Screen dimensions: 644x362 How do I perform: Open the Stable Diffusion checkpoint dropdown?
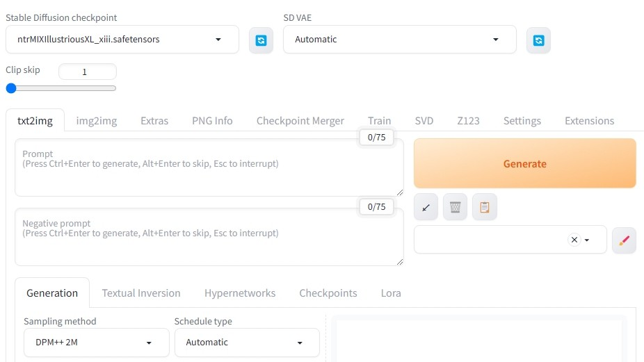pyautogui.click(x=122, y=40)
